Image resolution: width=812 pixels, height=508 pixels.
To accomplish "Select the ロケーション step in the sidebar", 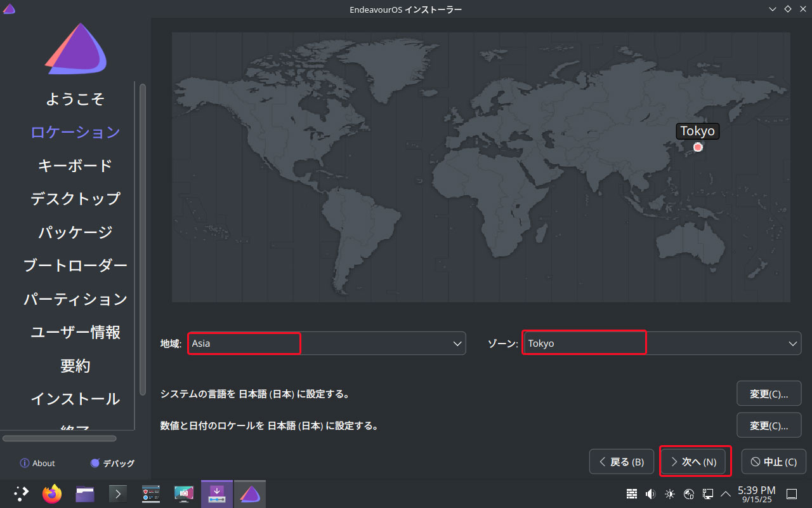I will click(75, 132).
